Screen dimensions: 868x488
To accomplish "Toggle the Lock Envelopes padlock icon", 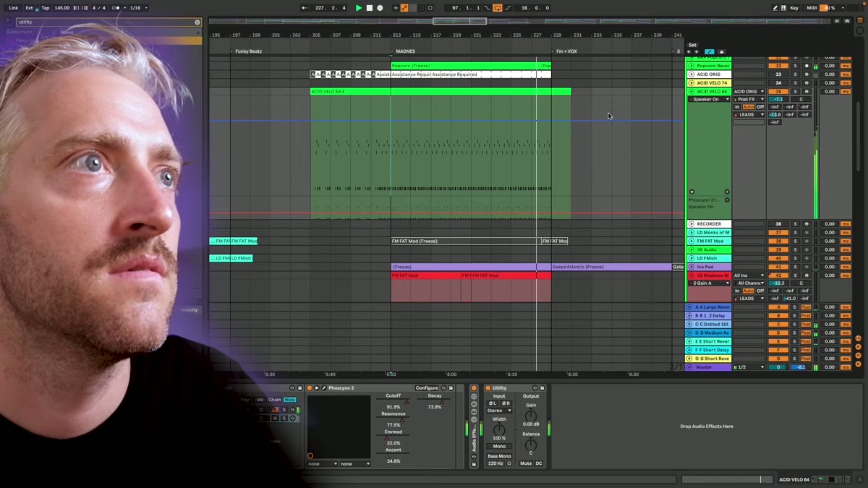I will click(x=721, y=52).
